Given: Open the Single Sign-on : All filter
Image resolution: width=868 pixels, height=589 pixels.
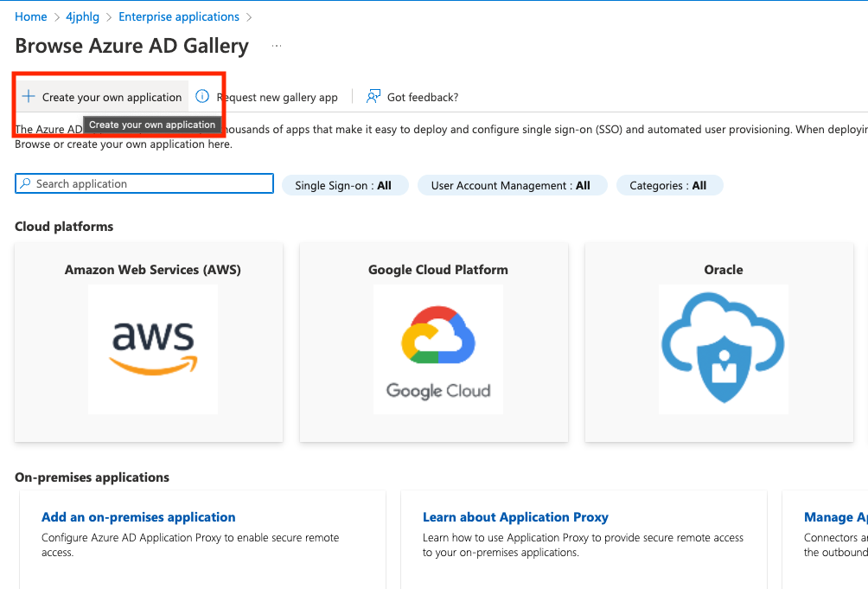Looking at the screenshot, I should click(x=345, y=185).
